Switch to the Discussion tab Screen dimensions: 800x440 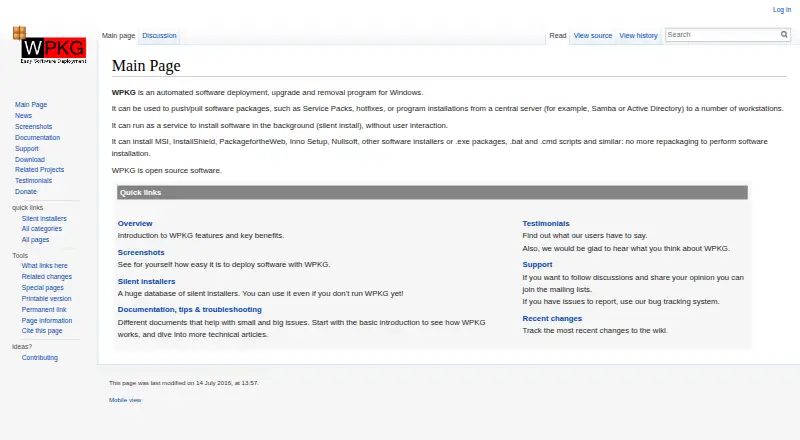159,36
